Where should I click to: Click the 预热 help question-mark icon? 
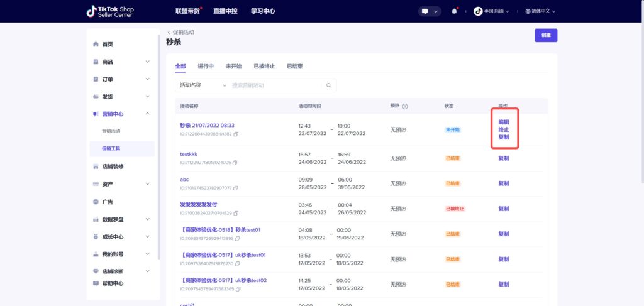click(405, 106)
